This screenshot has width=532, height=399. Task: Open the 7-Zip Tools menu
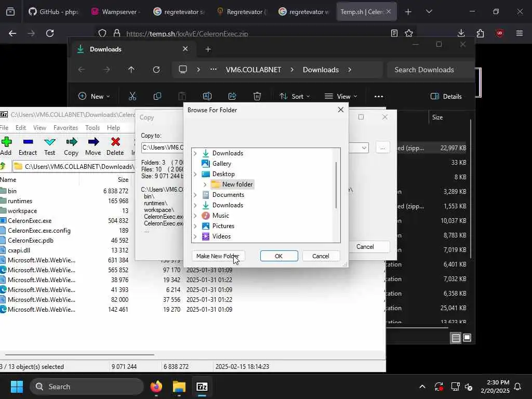[92, 128]
